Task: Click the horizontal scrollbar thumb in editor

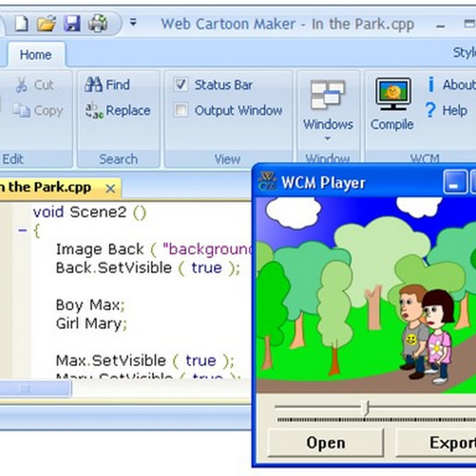Action: [x=35, y=388]
